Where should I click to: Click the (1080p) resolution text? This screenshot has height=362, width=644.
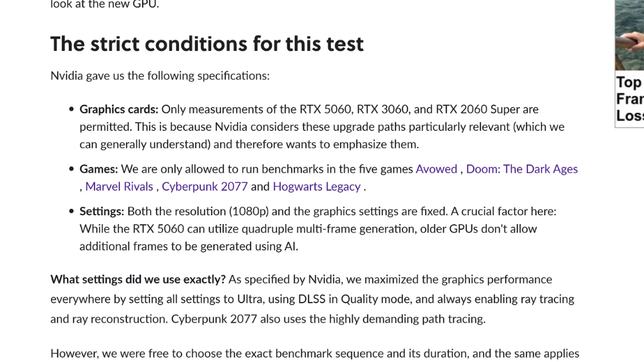click(x=249, y=211)
